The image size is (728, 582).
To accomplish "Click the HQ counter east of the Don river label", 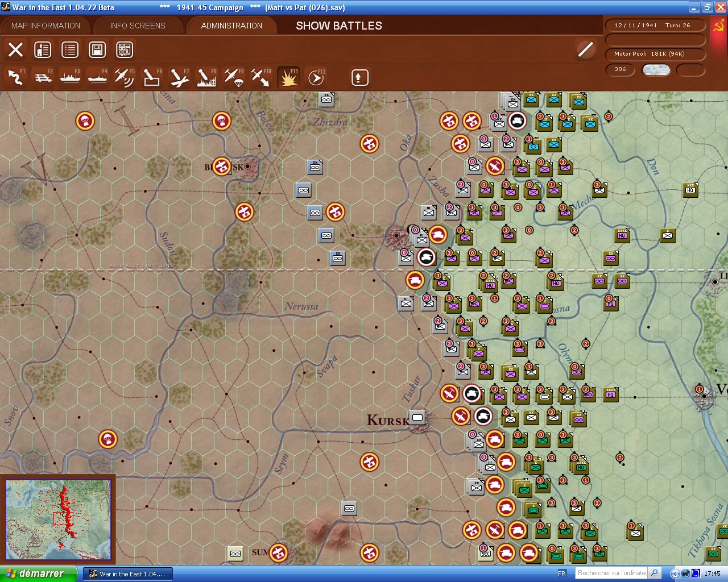I will (x=690, y=189).
